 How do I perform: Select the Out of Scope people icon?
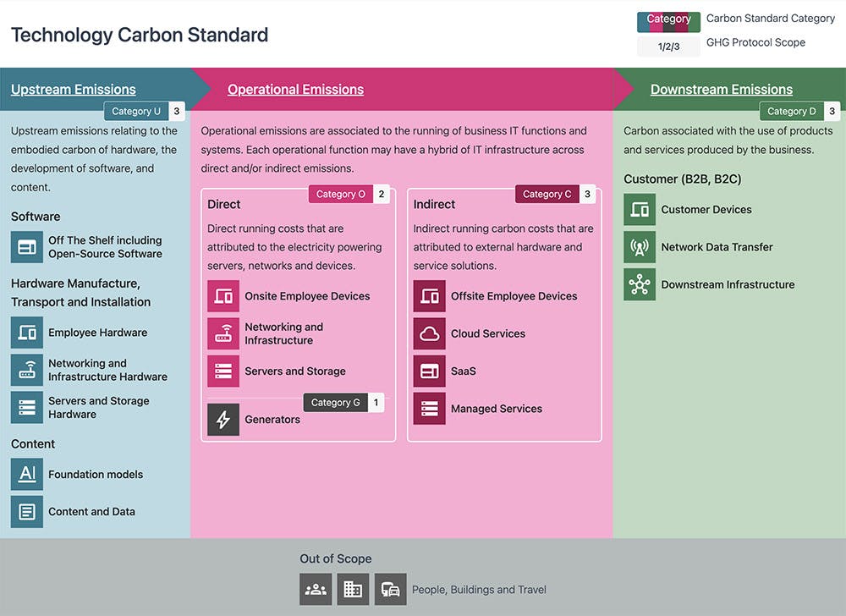tap(316, 589)
